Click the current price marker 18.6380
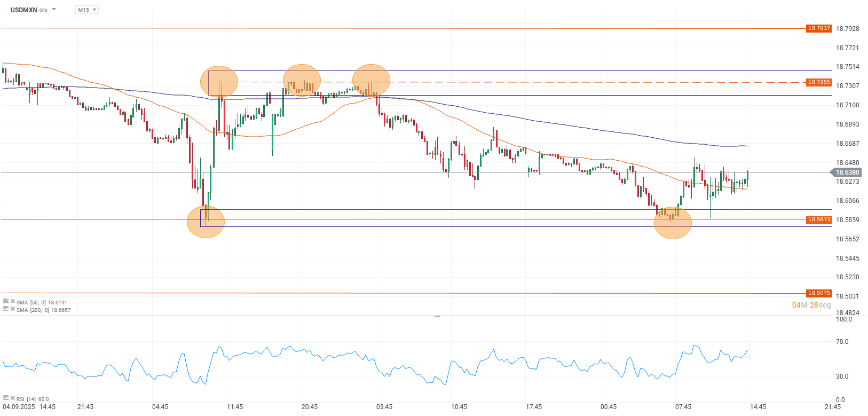Screen dimensions: 868x416 (846, 172)
